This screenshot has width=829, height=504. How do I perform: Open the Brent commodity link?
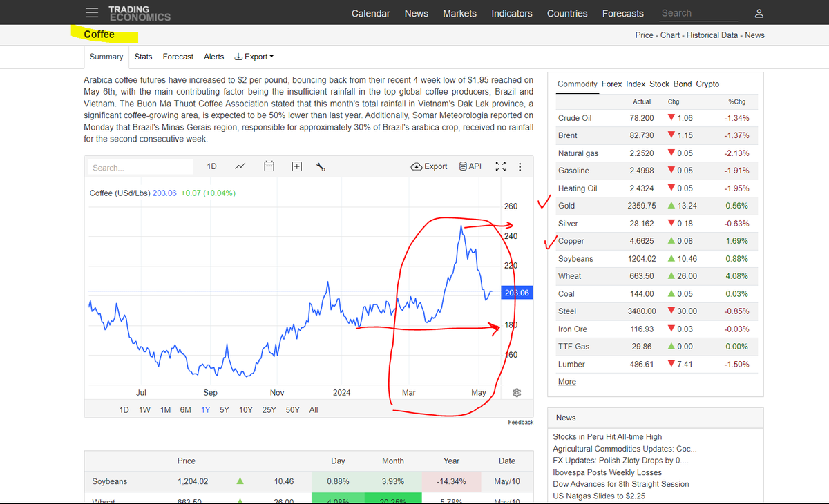pyautogui.click(x=568, y=135)
